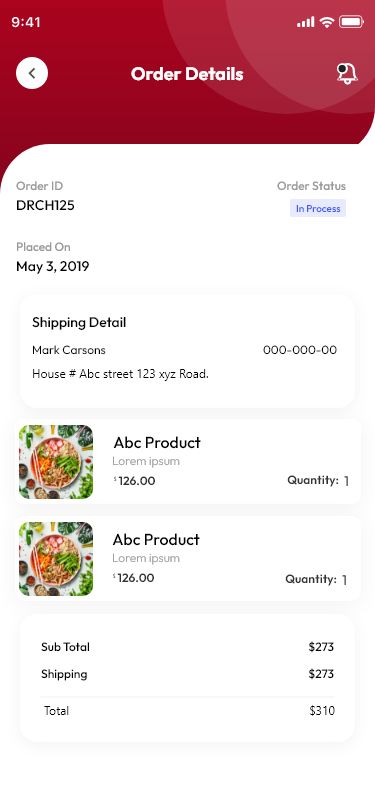The image size is (375, 809).
Task: Tap the Sub Total $273 row
Action: tap(187, 647)
